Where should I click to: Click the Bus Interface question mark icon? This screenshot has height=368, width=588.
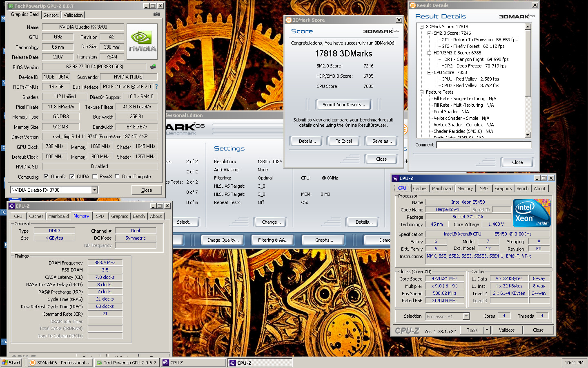click(156, 87)
